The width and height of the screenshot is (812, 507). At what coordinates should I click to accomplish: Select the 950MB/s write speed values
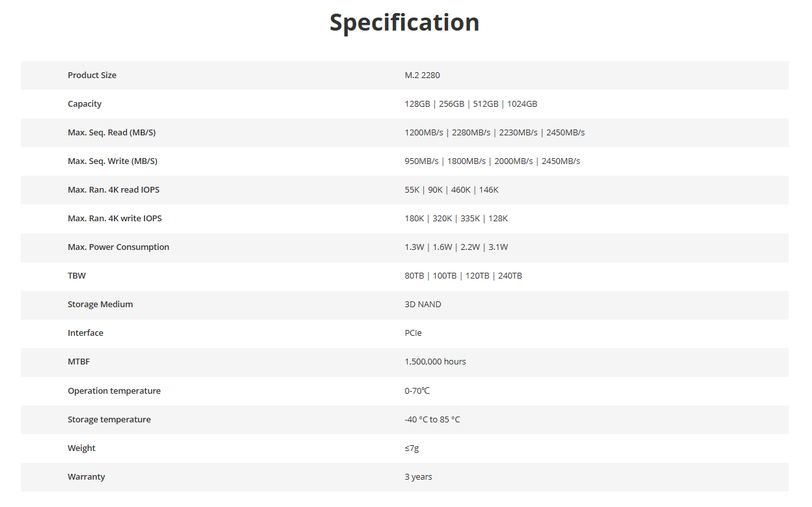492,161
